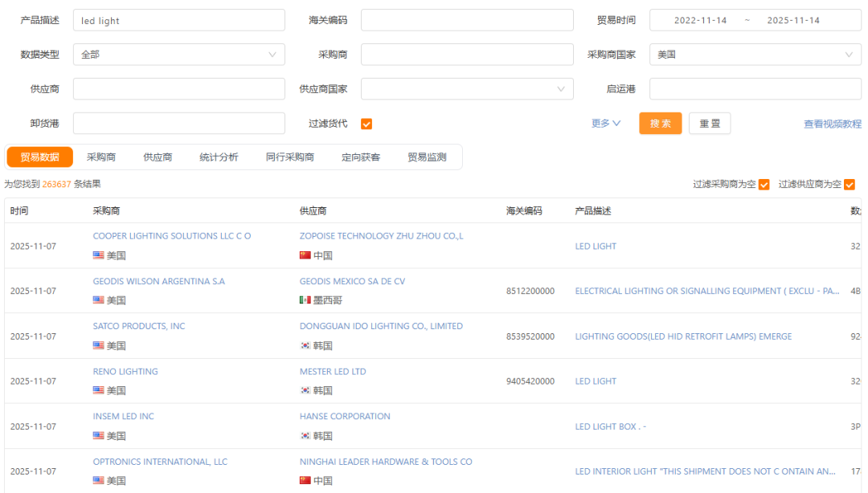Image resolution: width=868 pixels, height=493 pixels.
Task: Click the Korea flag under HANSE CORPORATION
Action: [305, 436]
